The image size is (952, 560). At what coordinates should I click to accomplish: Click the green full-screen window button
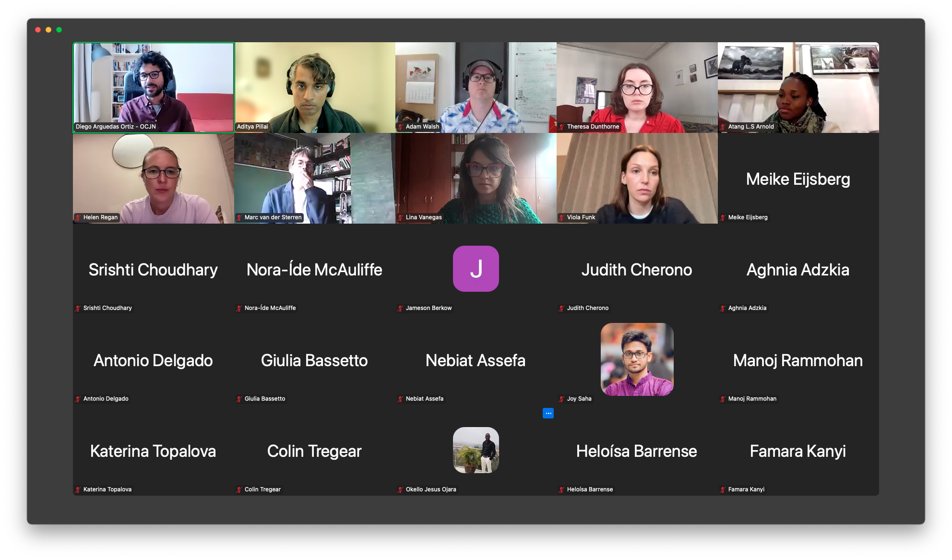click(x=59, y=30)
